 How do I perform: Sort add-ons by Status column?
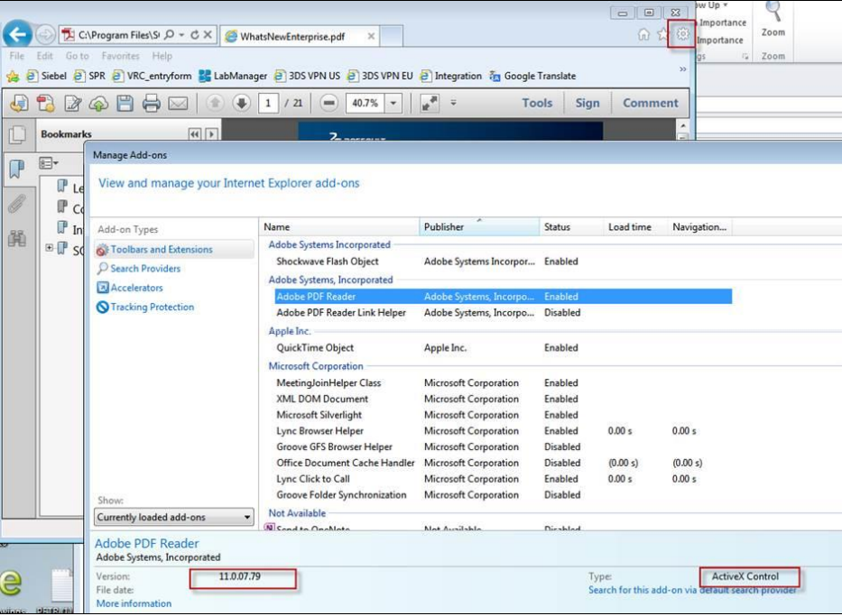[x=571, y=227]
